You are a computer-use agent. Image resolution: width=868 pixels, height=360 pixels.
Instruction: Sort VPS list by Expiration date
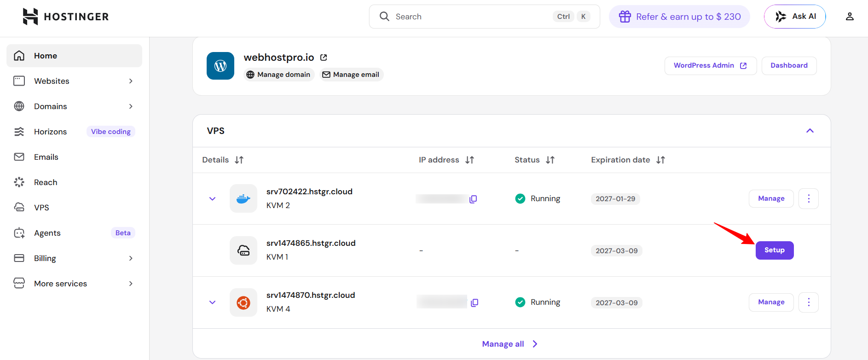(x=660, y=160)
